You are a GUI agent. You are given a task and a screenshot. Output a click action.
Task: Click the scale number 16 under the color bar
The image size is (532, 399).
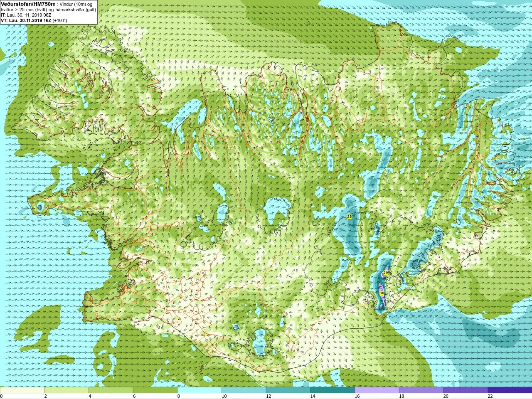click(x=357, y=396)
